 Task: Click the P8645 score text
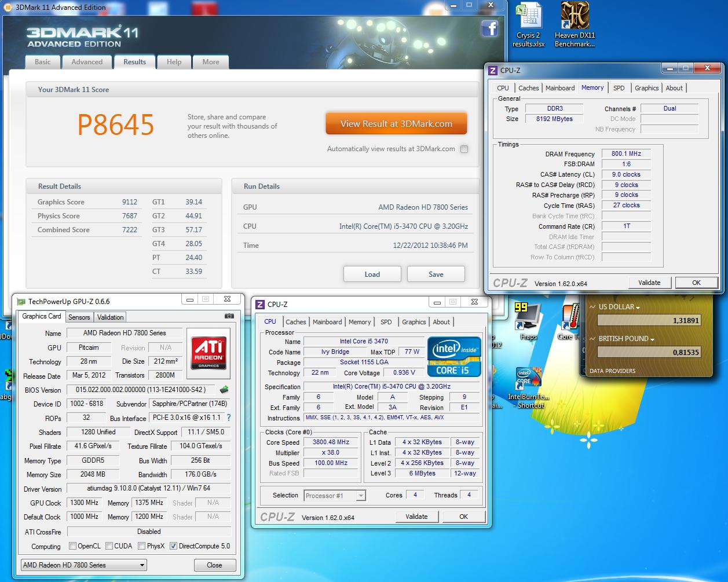pos(116,125)
